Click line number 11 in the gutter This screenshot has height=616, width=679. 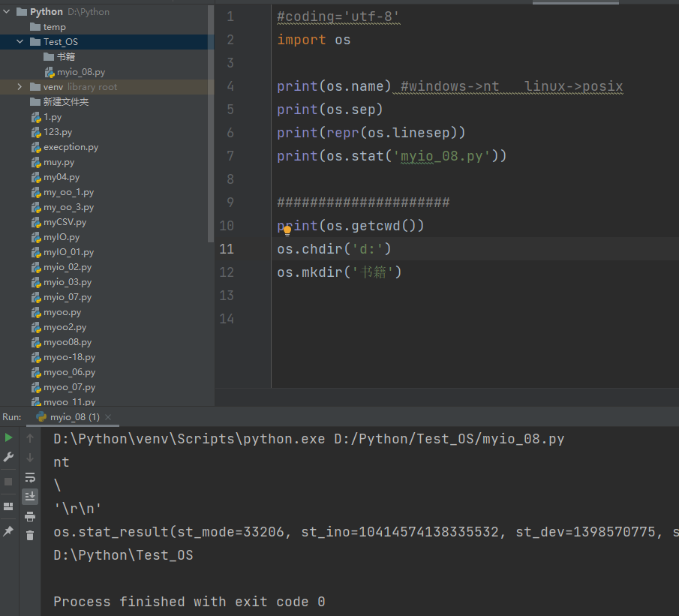(227, 249)
